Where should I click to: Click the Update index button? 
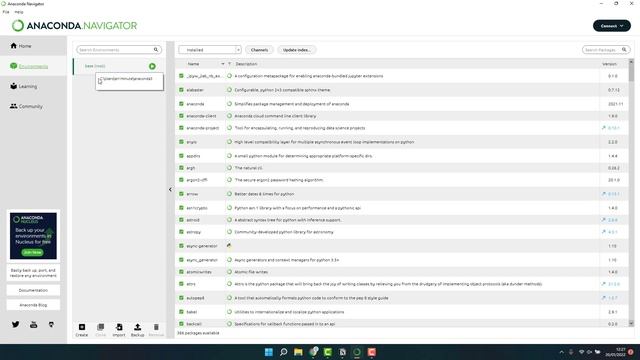pos(297,50)
